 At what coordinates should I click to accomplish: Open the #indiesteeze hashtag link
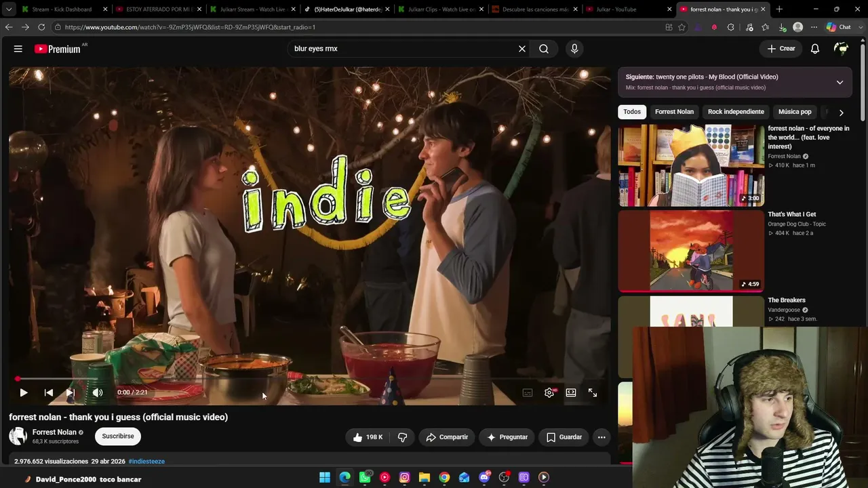pos(146,462)
